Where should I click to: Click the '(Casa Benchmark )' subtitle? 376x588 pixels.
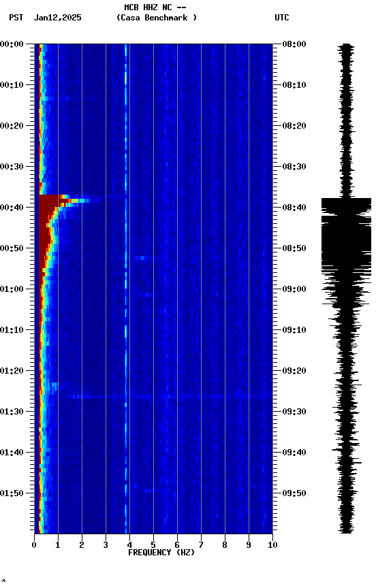click(x=157, y=18)
